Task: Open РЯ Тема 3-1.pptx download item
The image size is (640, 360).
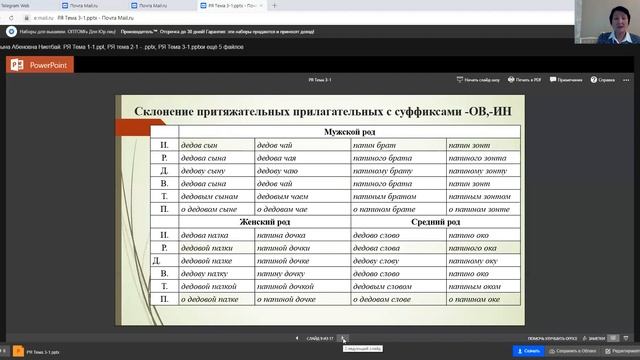Action: pos(36,352)
